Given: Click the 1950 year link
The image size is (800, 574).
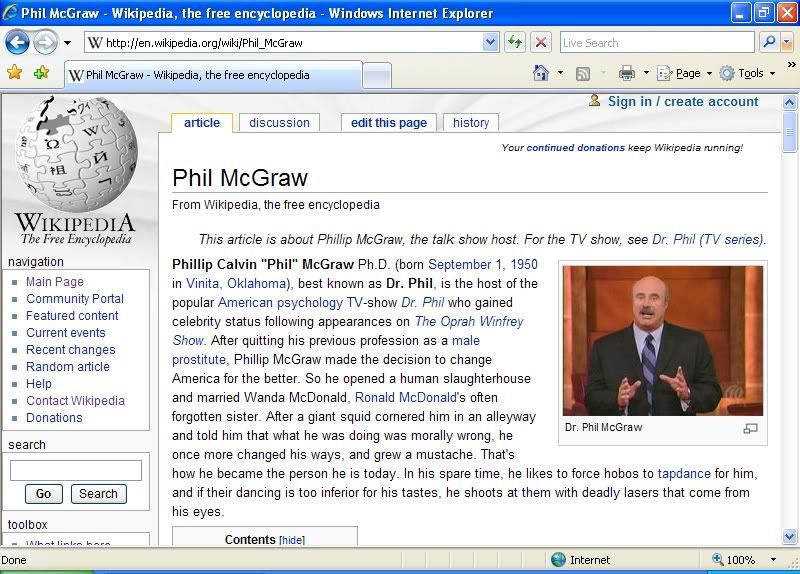Looking at the screenshot, I should [524, 264].
